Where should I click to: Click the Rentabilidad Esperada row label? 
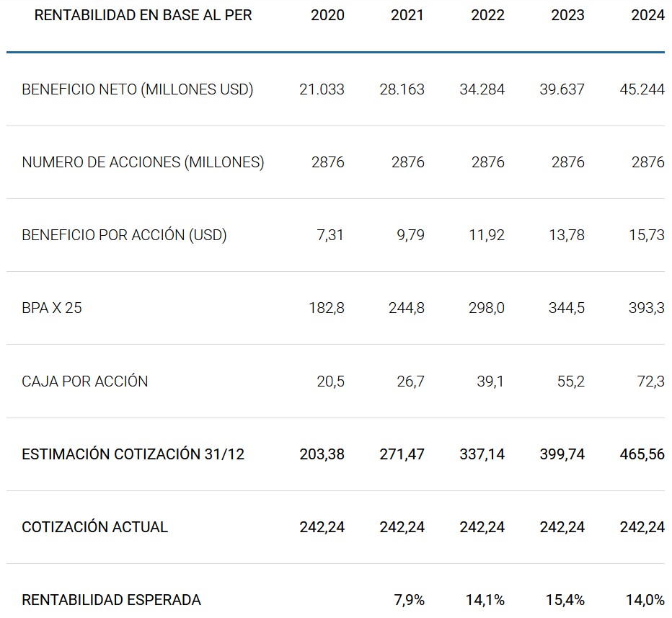(111, 600)
